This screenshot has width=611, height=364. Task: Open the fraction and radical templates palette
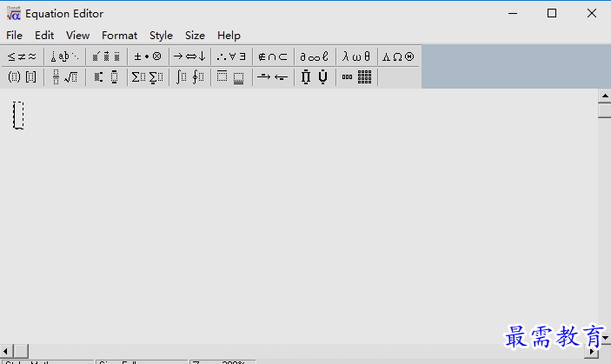(x=64, y=77)
